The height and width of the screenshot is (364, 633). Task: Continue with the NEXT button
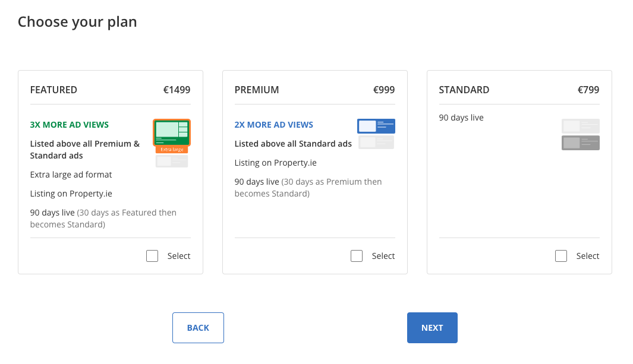click(432, 328)
